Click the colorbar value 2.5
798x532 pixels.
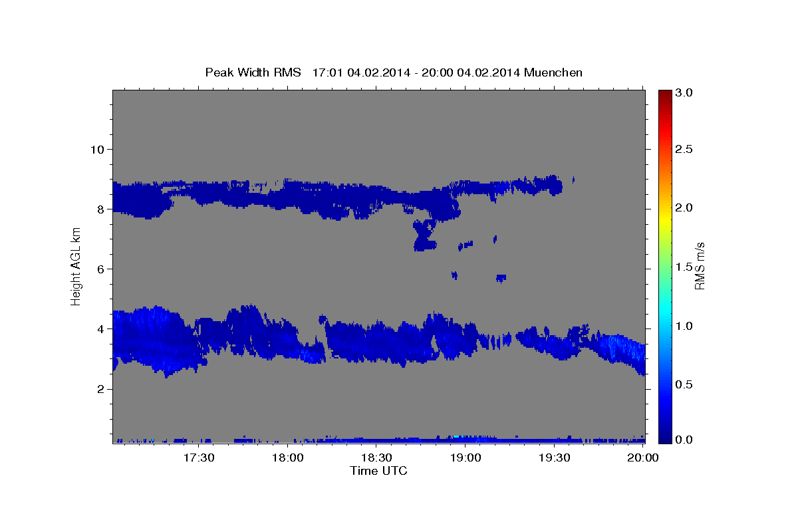click(685, 149)
